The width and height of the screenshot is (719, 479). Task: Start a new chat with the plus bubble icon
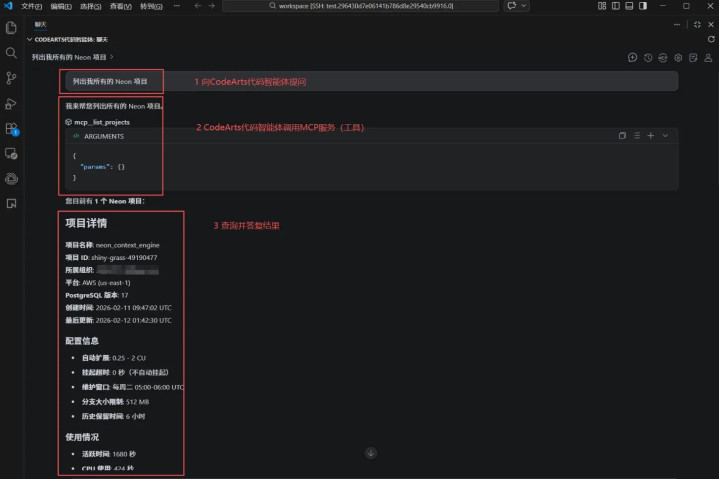pyautogui.click(x=632, y=57)
